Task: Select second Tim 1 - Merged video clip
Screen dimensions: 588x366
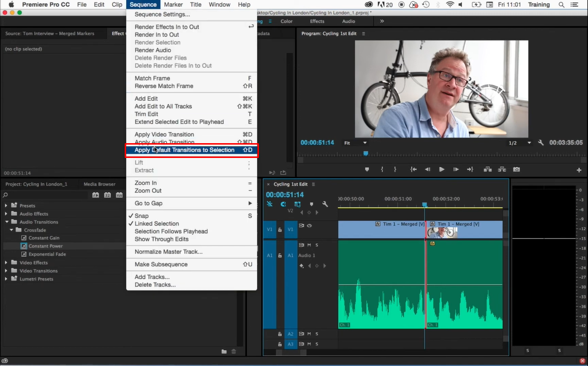Action: coord(464,230)
